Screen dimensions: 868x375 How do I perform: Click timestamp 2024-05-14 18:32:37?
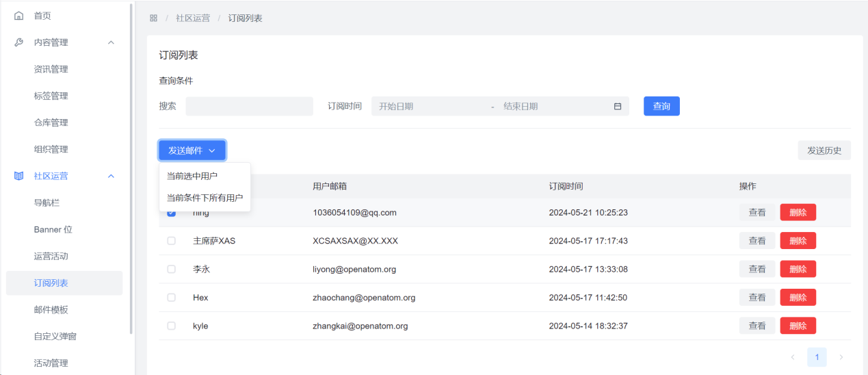[x=588, y=326]
